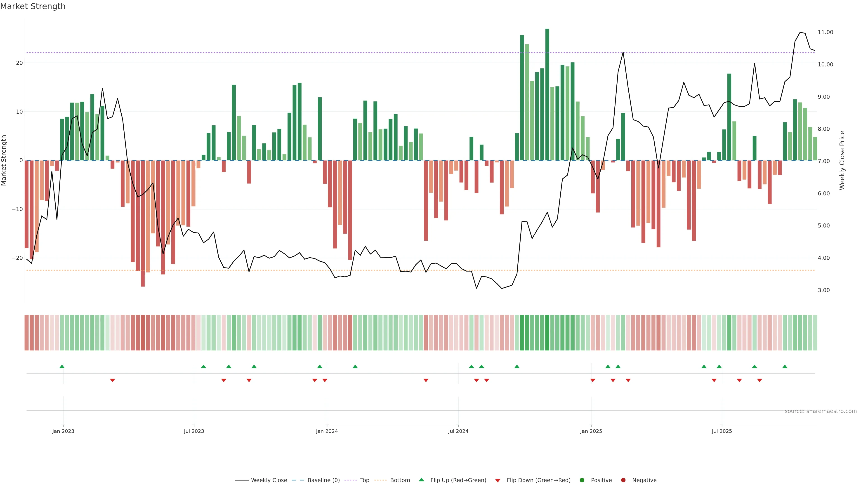This screenshot has height=488, width=868.
Task: Click the tallest green market strength bar
Action: (x=547, y=94)
